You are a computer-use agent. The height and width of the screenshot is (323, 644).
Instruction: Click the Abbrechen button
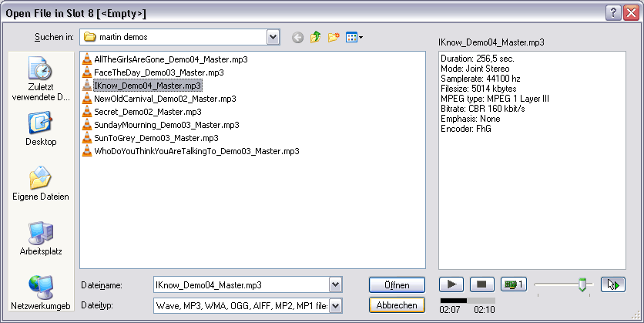(x=397, y=305)
